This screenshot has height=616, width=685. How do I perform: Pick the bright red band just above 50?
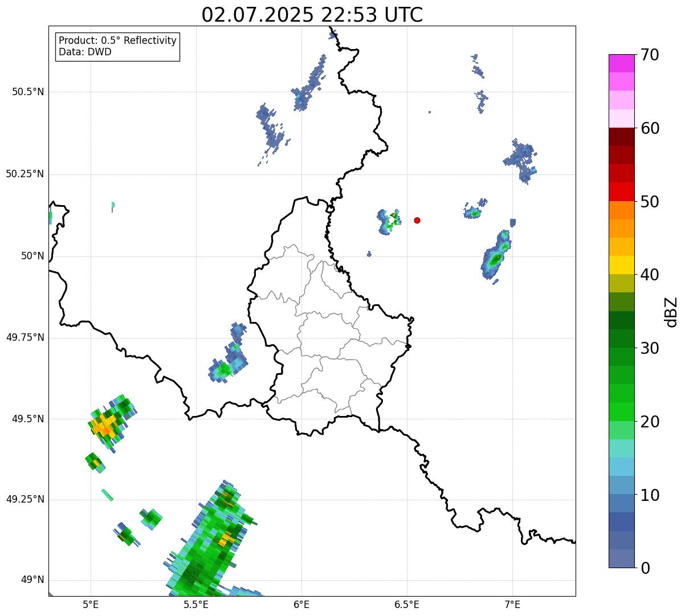click(x=622, y=192)
